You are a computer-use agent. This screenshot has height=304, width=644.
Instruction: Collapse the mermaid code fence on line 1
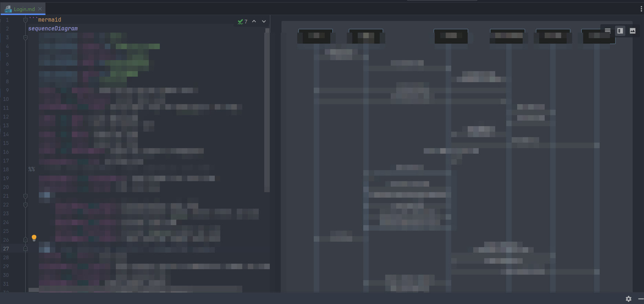[x=25, y=20]
